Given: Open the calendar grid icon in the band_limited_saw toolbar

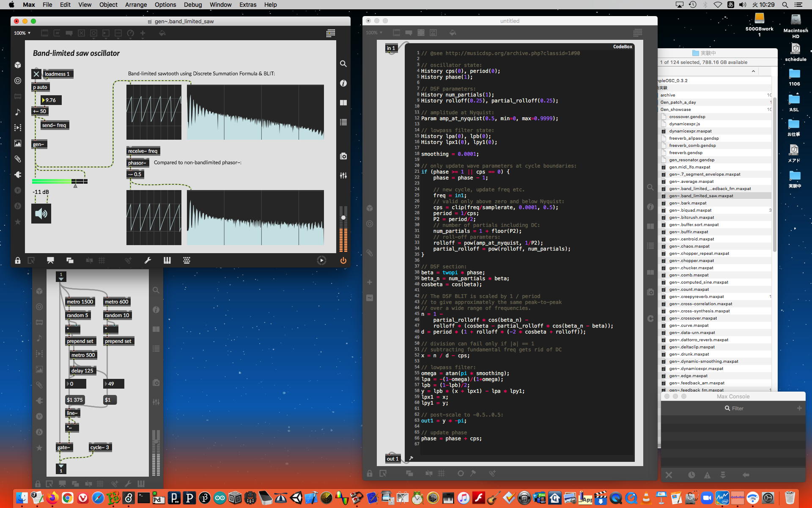Looking at the screenshot, I should click(331, 33).
